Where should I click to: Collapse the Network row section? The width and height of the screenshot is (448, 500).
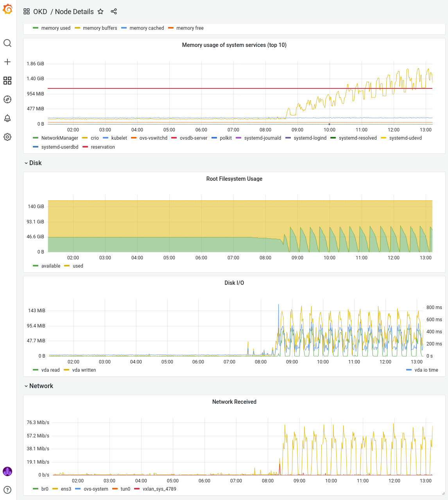pos(41,386)
